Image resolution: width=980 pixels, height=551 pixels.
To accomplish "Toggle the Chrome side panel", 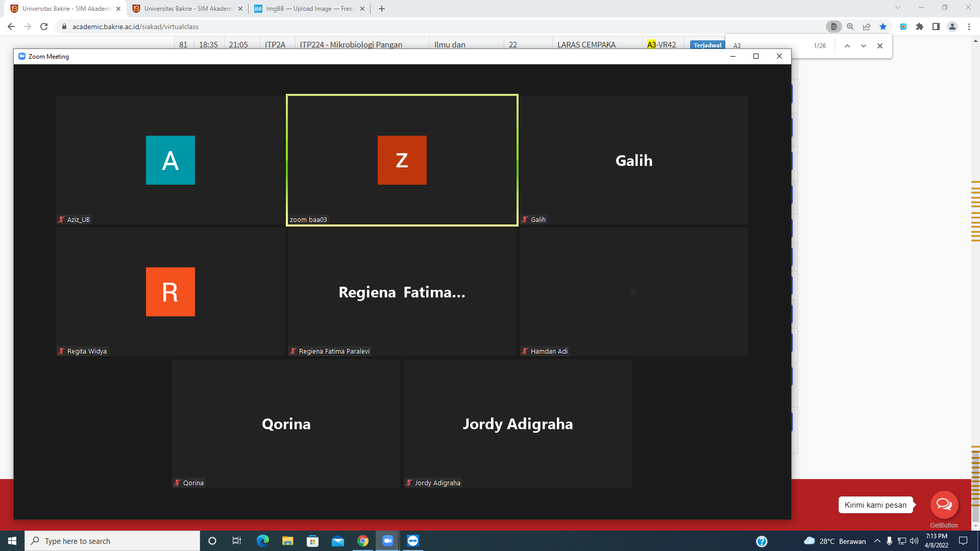I will [936, 27].
